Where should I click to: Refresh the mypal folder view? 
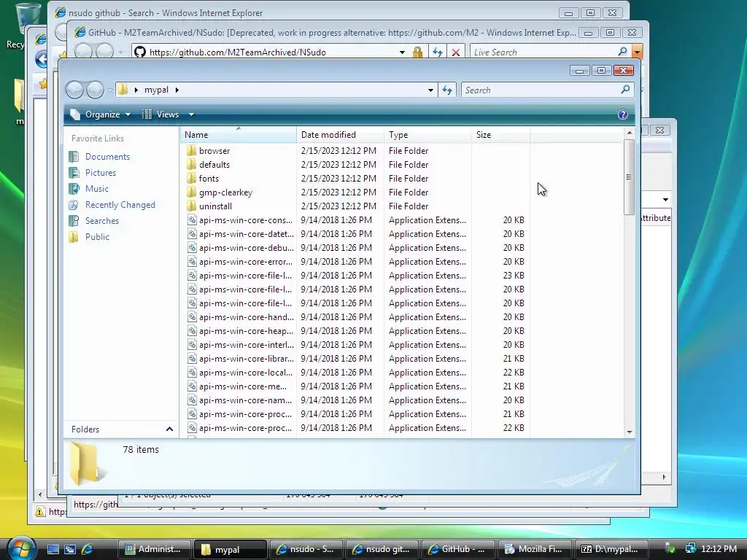pos(447,90)
